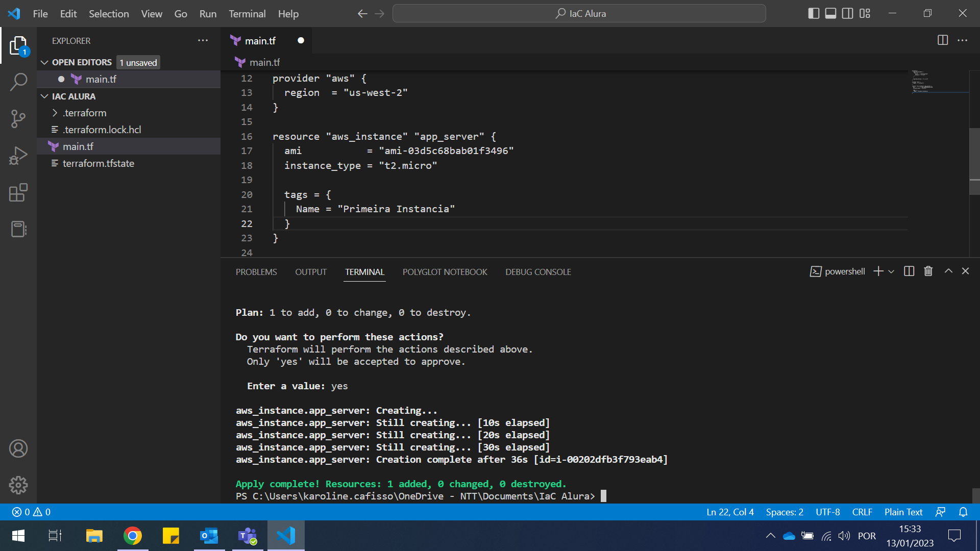This screenshot has width=980, height=551.
Task: Open Microsoft Teams from taskbar
Action: 248,536
